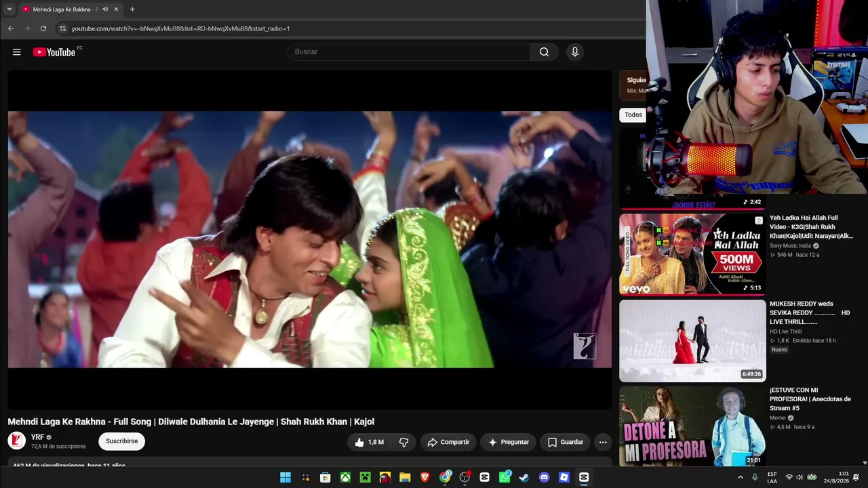Screen dimensions: 868x488
Task: Switch to Google Chrome in the taskbar
Action: (445, 478)
